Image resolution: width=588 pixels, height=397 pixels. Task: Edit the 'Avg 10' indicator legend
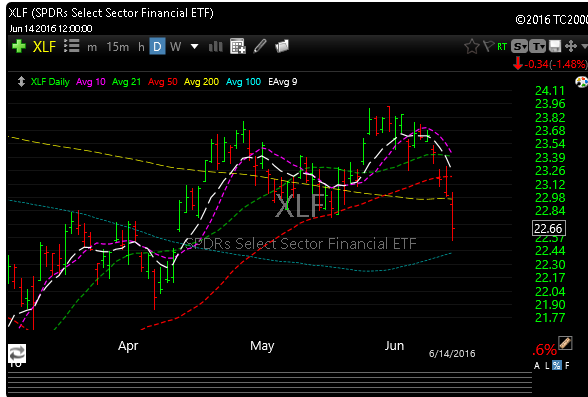[91, 82]
